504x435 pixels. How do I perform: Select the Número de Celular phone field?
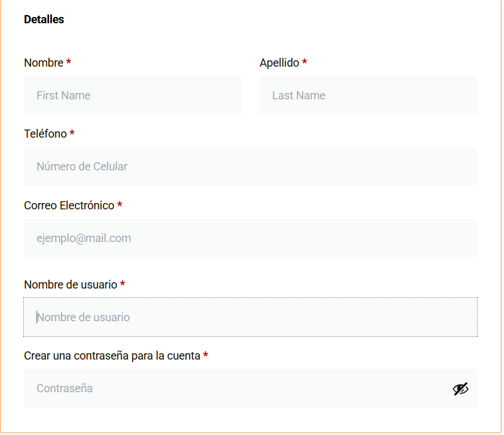pyautogui.click(x=250, y=166)
